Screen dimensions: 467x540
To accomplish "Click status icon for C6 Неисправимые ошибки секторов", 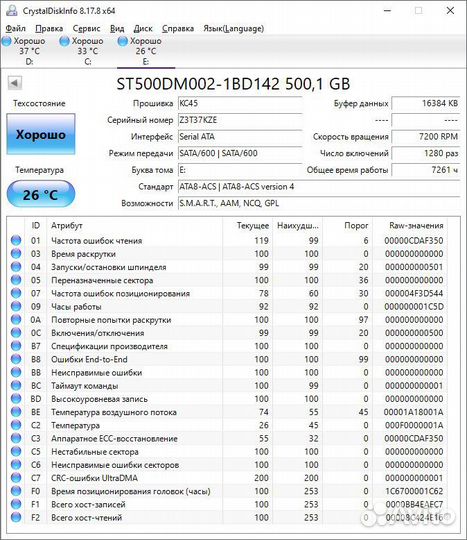I will tap(16, 465).
